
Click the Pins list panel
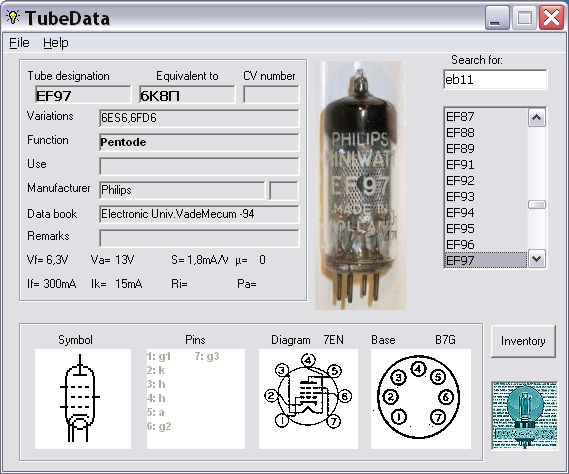(x=196, y=399)
